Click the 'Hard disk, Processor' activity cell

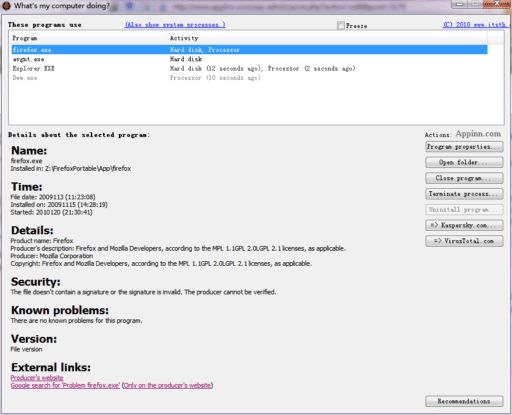point(205,50)
